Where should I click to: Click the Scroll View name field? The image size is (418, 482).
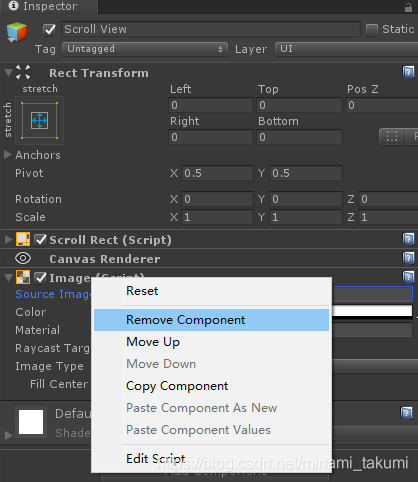click(x=211, y=29)
